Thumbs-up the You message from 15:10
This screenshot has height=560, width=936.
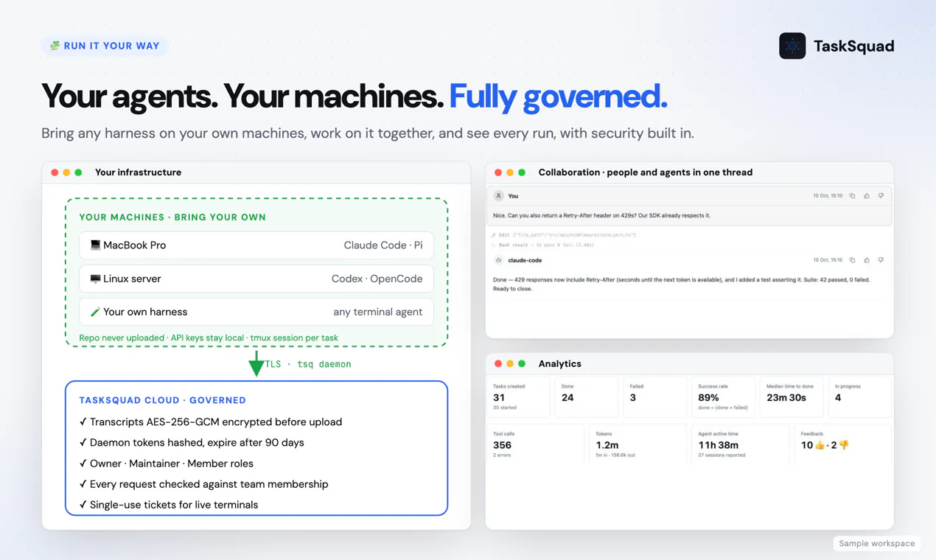pos(867,196)
